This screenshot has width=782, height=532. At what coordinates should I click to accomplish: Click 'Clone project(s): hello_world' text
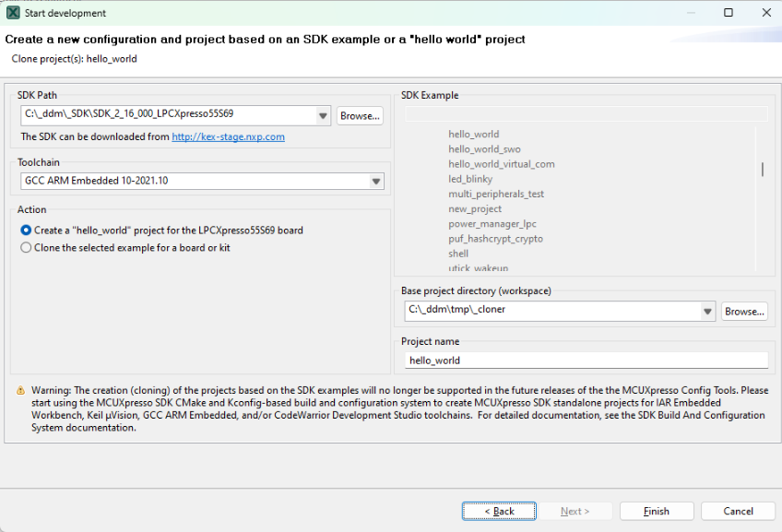75,59
